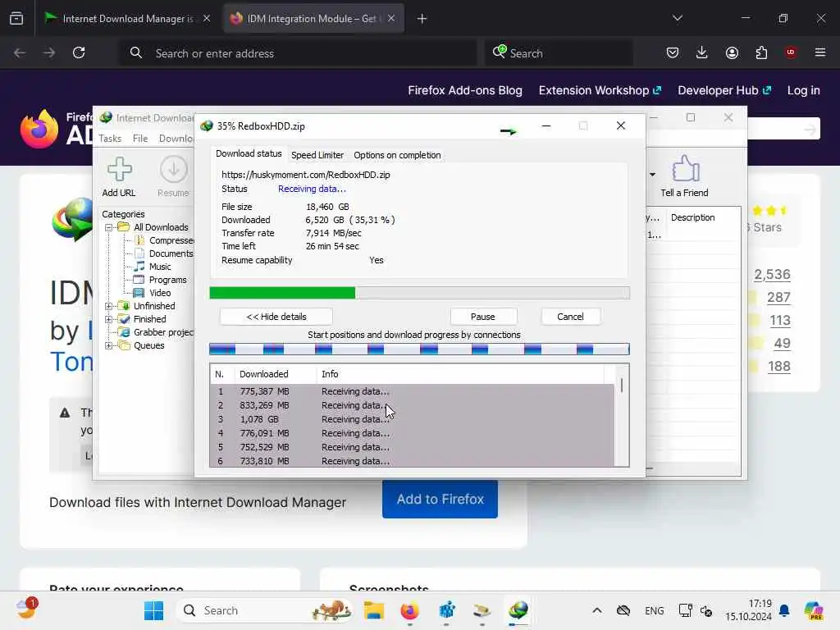Expand the Queues tree node
Viewport: 840px width, 630px height.
[109, 345]
